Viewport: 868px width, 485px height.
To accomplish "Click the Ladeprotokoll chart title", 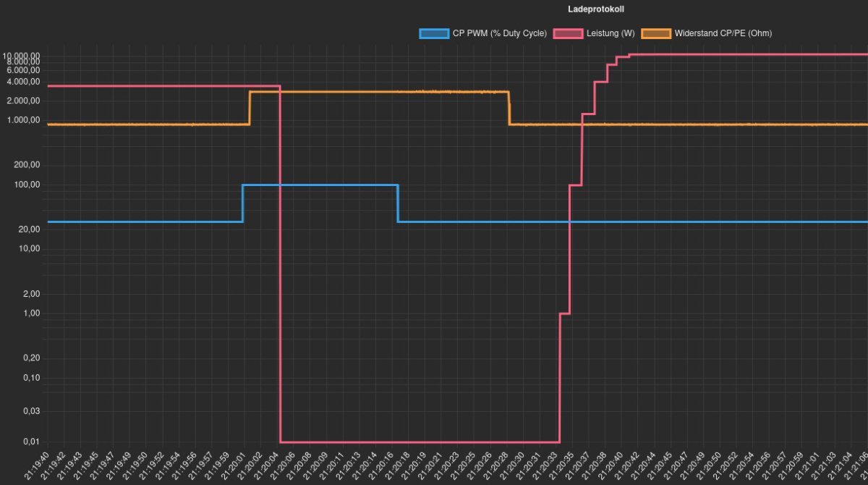I will click(596, 9).
